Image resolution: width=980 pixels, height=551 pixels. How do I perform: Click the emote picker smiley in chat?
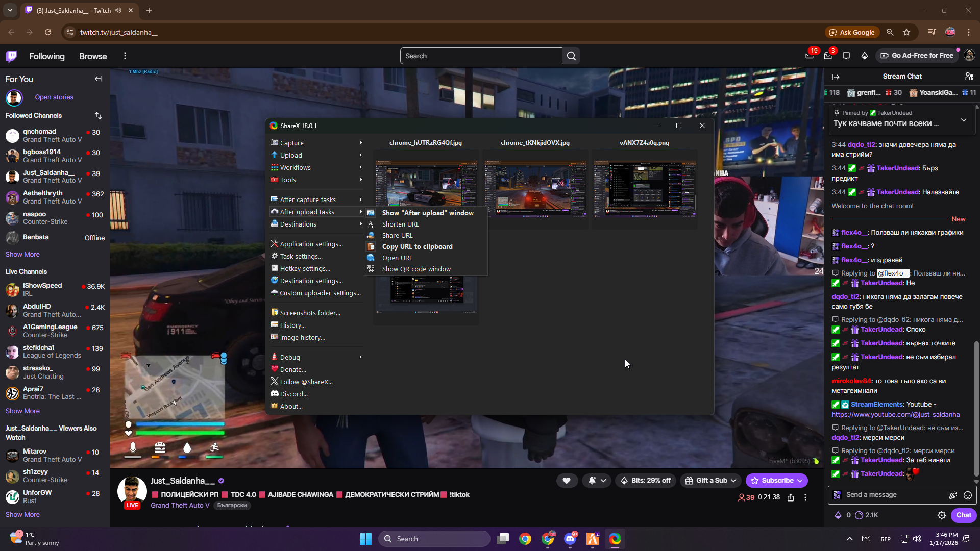point(967,495)
